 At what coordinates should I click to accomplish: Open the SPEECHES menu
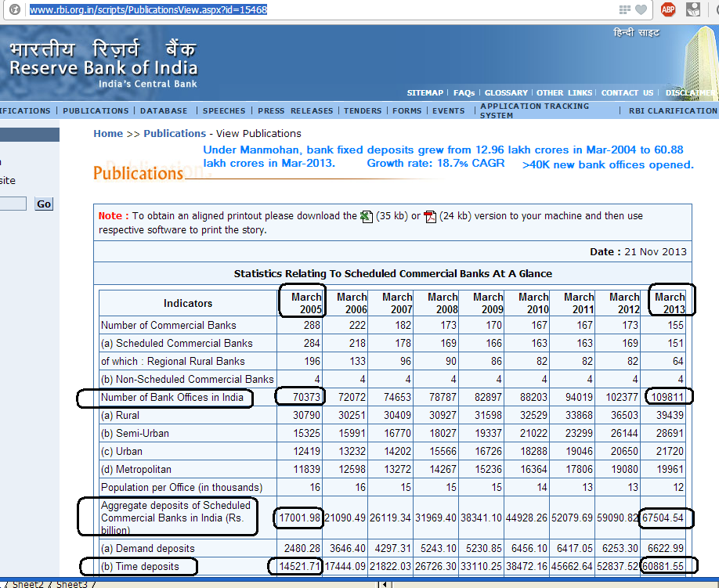(x=224, y=111)
